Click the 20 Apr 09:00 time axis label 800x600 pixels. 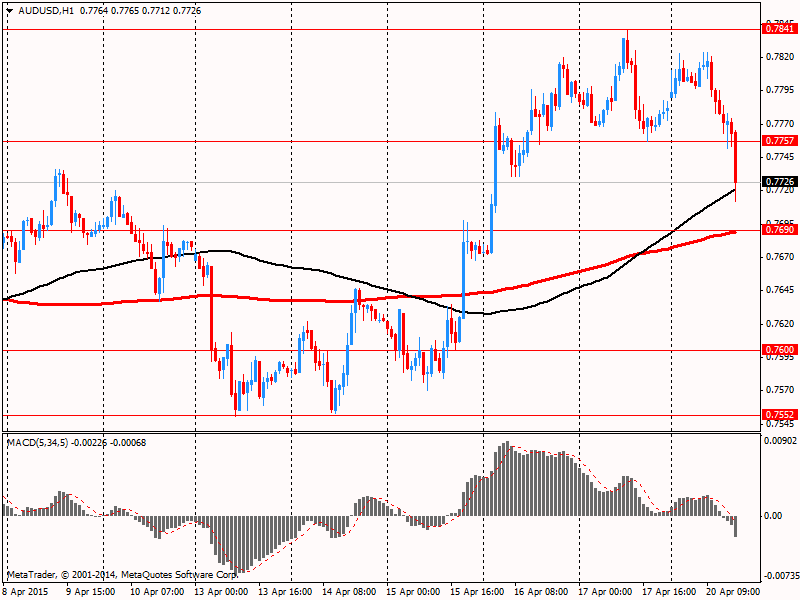[732, 592]
